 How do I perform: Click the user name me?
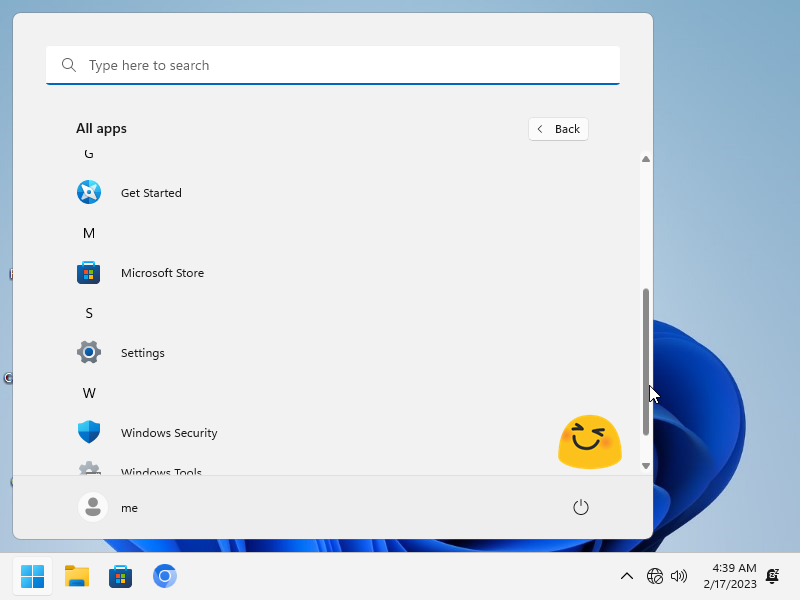point(129,508)
